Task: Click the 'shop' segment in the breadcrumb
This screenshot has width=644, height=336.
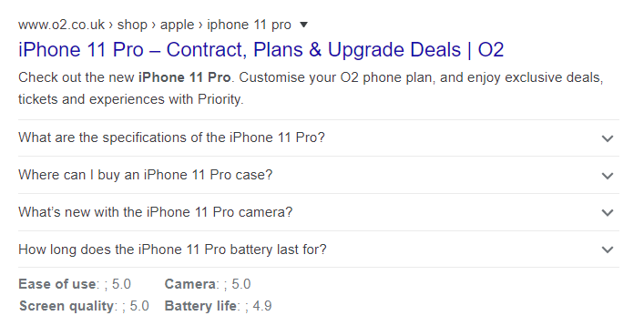Action: (x=132, y=25)
